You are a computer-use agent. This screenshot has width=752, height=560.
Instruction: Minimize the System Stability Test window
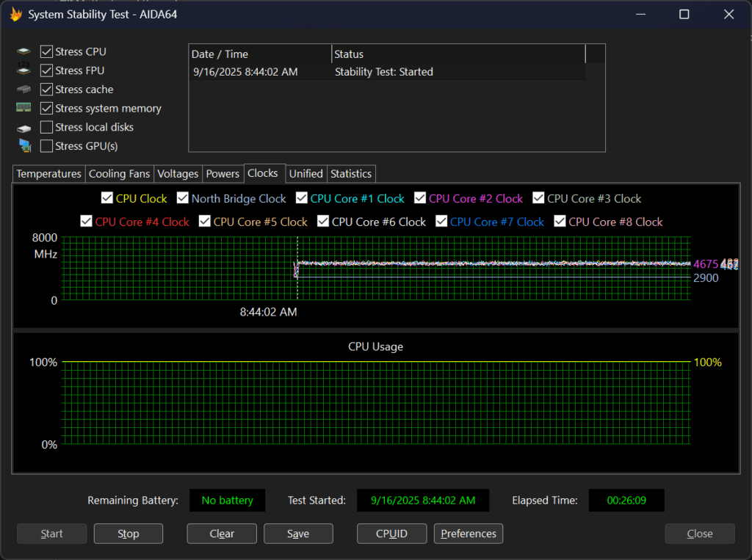tap(640, 15)
